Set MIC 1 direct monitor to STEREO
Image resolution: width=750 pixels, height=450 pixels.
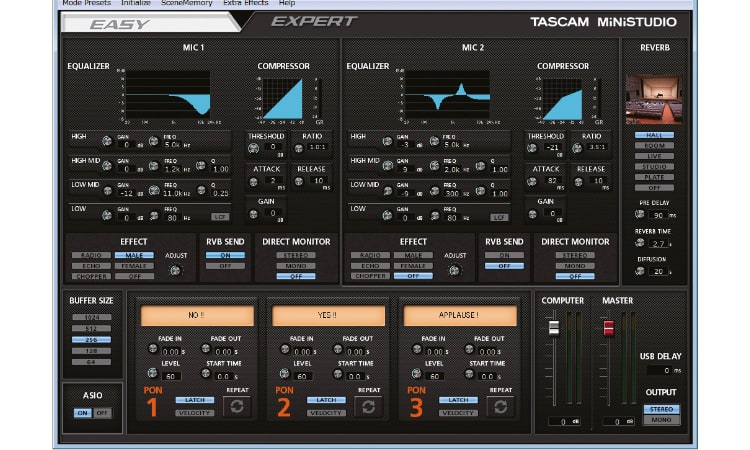click(296, 255)
